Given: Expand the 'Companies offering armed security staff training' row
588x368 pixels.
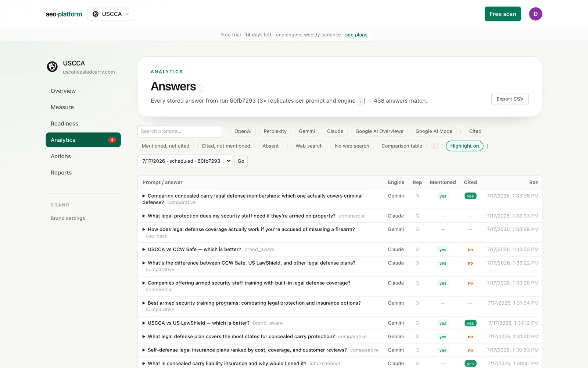Looking at the screenshot, I should pos(246,286).
